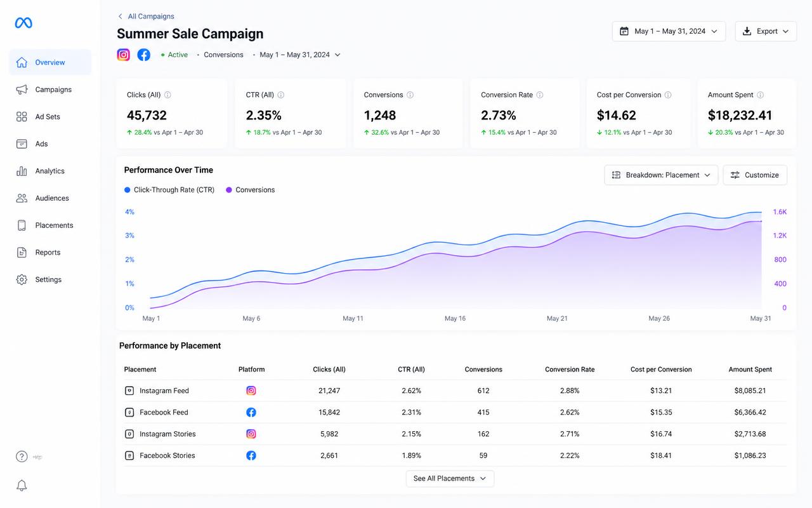
Task: Click Instagram platform icon in Instagram Stories row
Action: coord(251,434)
